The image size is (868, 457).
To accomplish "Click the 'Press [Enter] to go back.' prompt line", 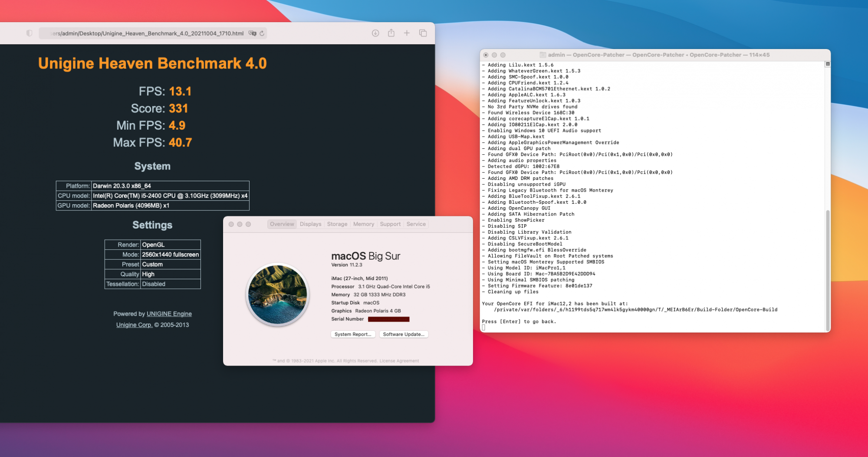I will (x=519, y=322).
